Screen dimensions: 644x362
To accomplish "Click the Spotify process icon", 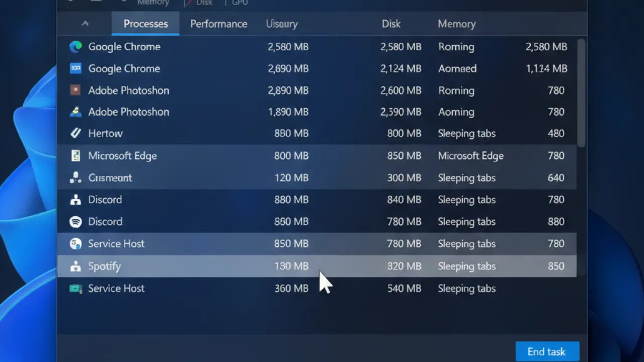I will point(75,266).
